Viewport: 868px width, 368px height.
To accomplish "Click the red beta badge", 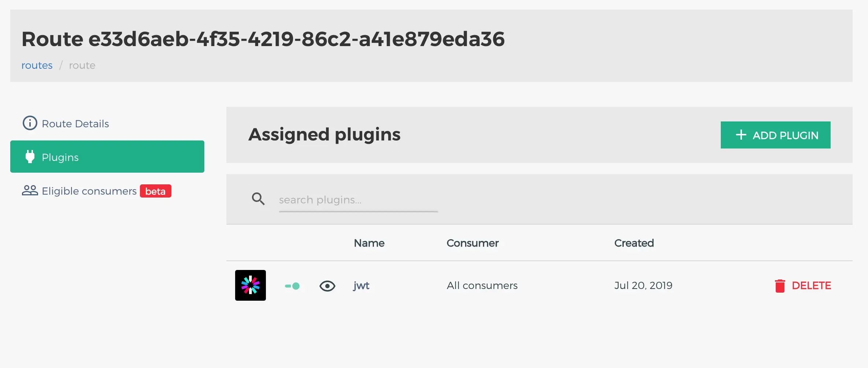I will point(155,191).
